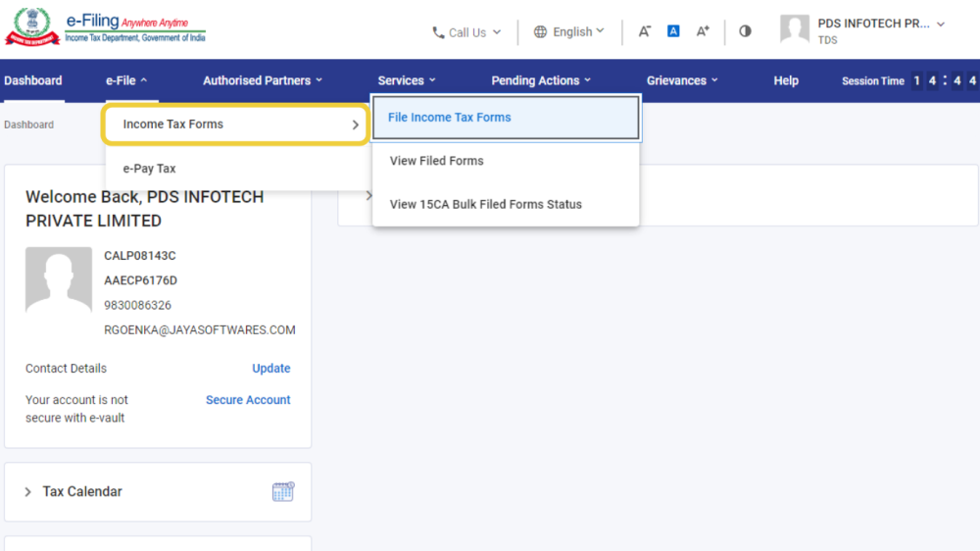
Task: Click the Dashboard breadcrumb
Action: point(28,125)
